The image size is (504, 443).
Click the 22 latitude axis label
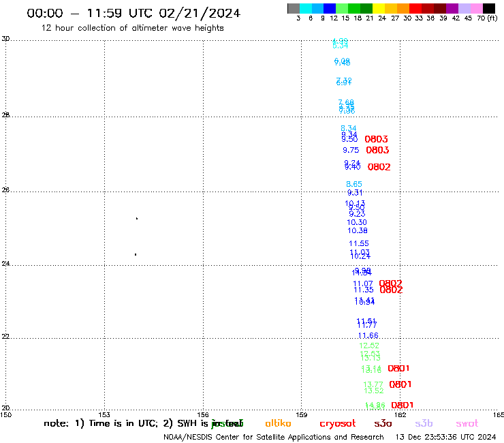[x=5, y=337]
